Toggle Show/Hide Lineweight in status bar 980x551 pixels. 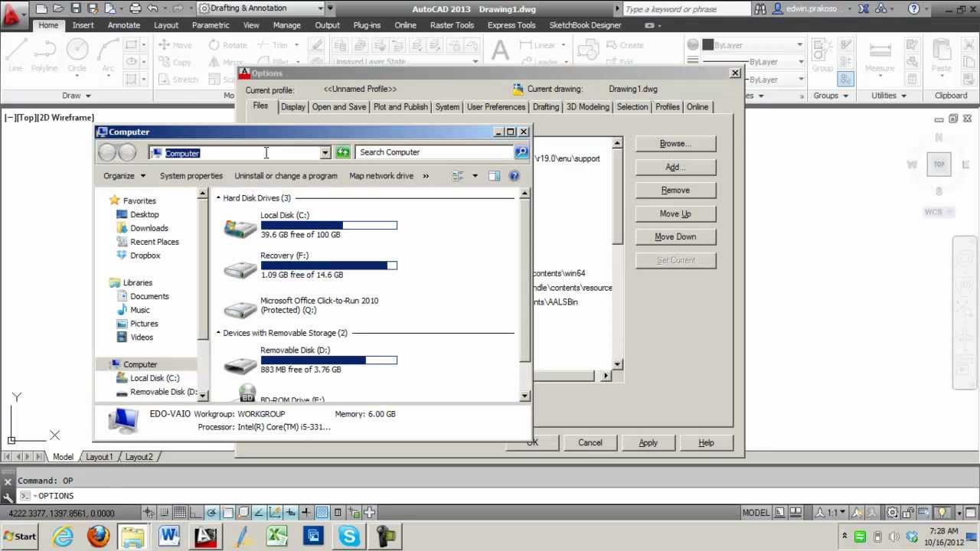[x=306, y=513]
